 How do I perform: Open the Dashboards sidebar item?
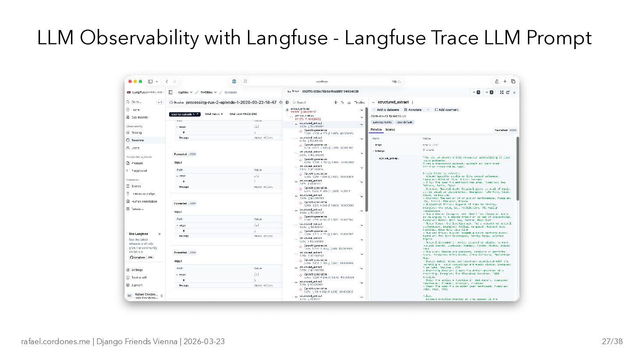[x=139, y=117]
